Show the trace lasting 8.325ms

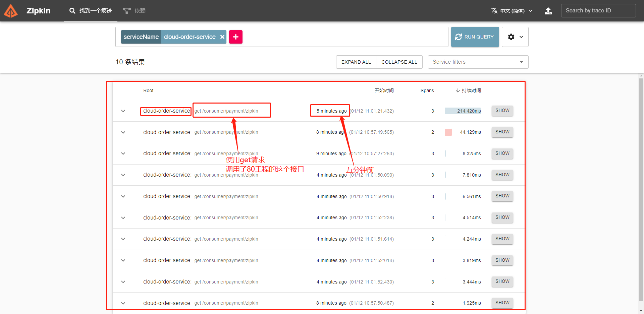502,153
